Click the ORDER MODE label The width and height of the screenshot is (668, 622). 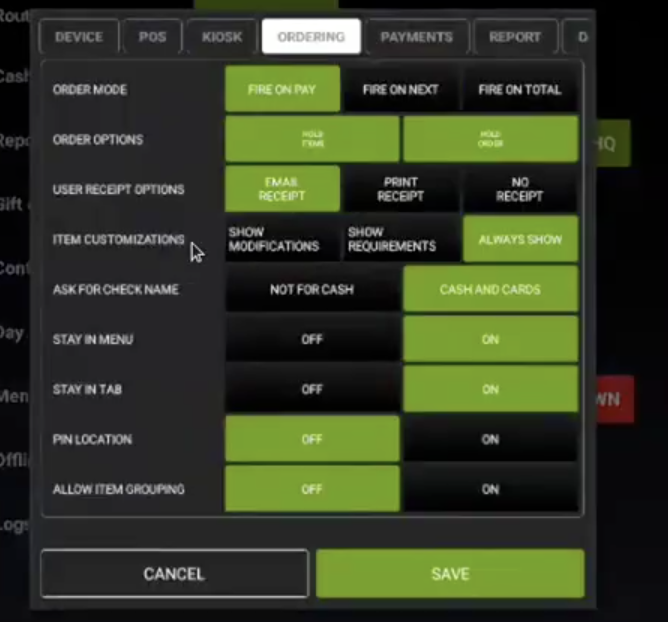[x=90, y=89]
